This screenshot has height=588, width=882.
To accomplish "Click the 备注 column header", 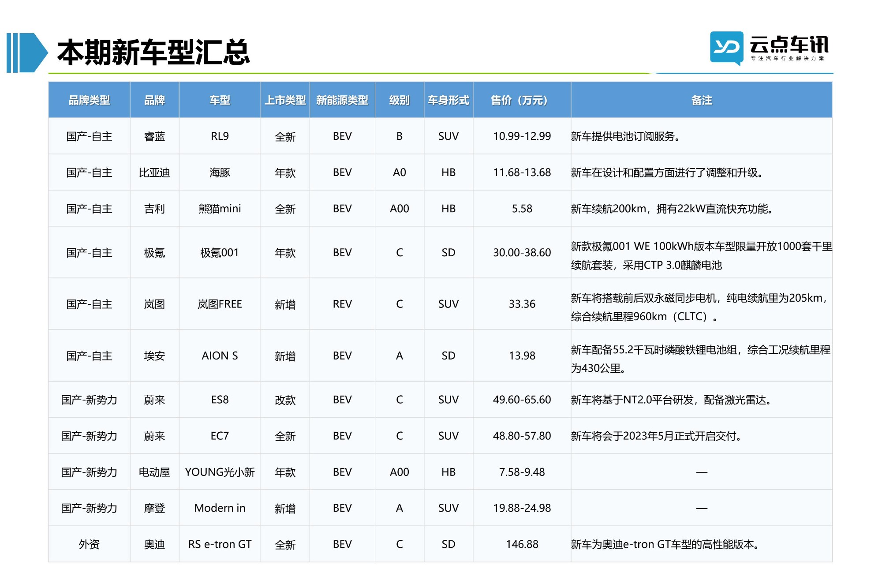I will pyautogui.click(x=702, y=100).
